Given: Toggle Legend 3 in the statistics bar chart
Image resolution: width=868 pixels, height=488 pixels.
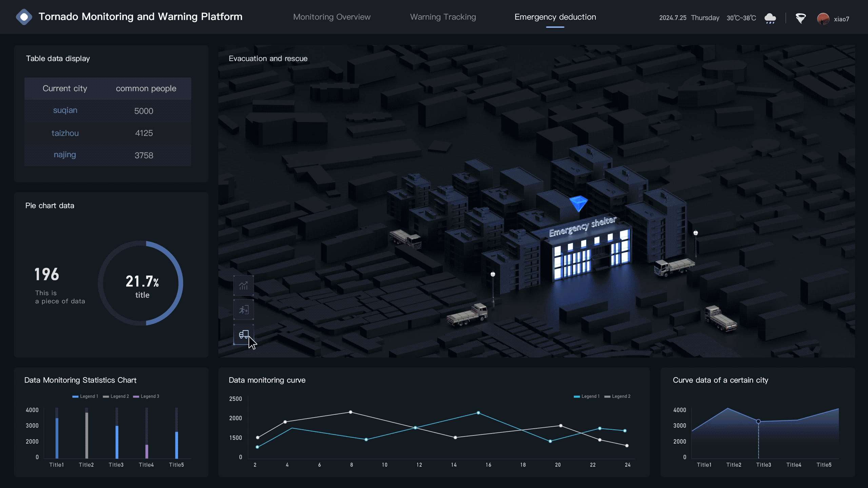Looking at the screenshot, I should (146, 396).
